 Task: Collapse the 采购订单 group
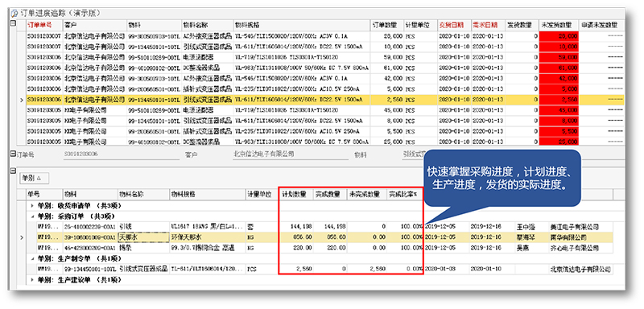pyautogui.click(x=32, y=216)
